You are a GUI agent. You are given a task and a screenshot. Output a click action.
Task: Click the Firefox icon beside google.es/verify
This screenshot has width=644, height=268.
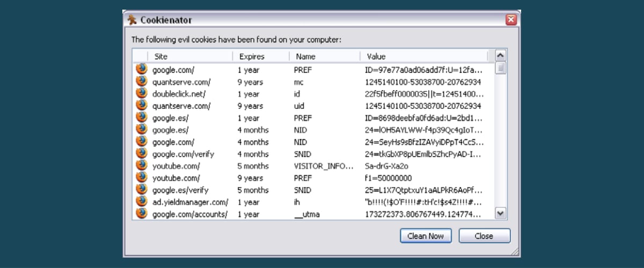pyautogui.click(x=141, y=189)
